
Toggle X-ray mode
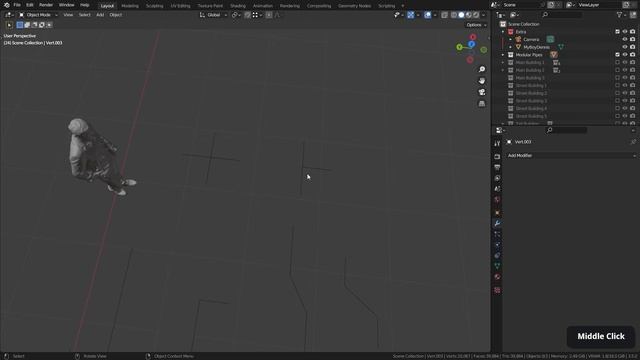pos(444,15)
